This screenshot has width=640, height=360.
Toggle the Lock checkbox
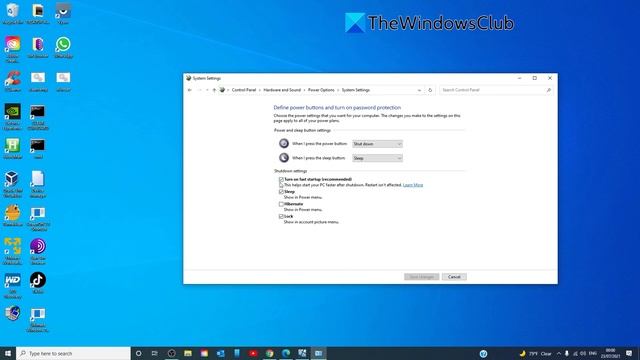281,216
